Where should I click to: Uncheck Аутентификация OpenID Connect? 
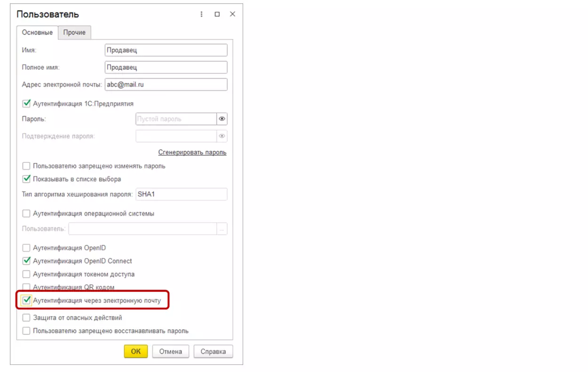[x=26, y=261]
